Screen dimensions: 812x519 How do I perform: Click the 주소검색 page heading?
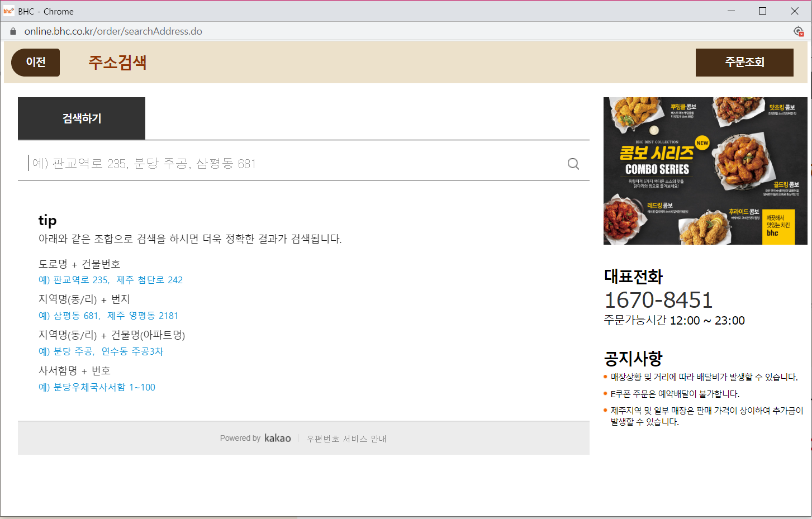point(117,62)
